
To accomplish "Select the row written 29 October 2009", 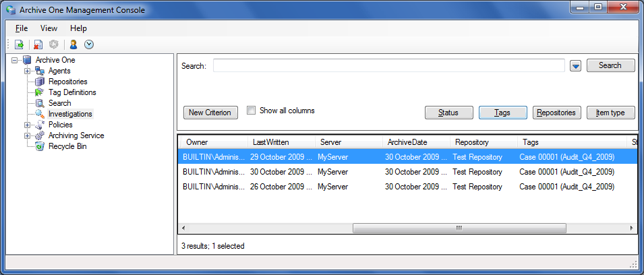I will (408, 157).
